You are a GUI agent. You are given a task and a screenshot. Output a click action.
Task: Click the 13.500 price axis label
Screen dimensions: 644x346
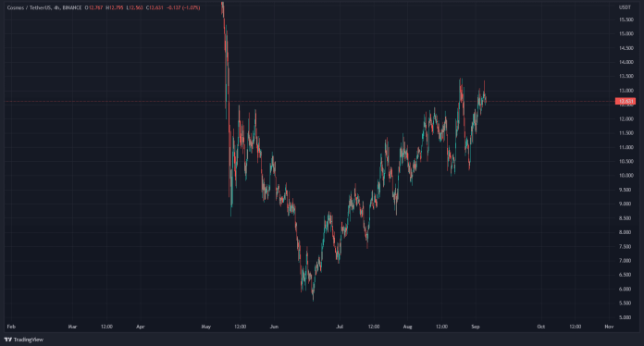[625, 77]
